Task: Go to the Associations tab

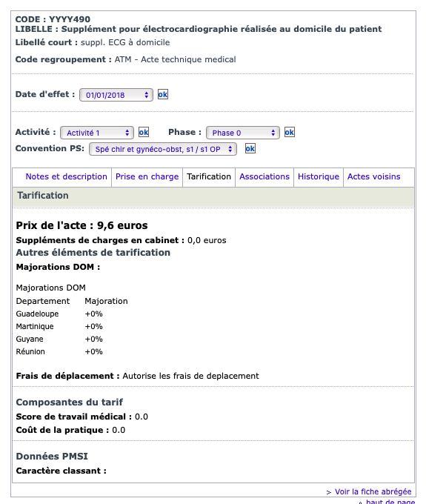Action: point(264,176)
